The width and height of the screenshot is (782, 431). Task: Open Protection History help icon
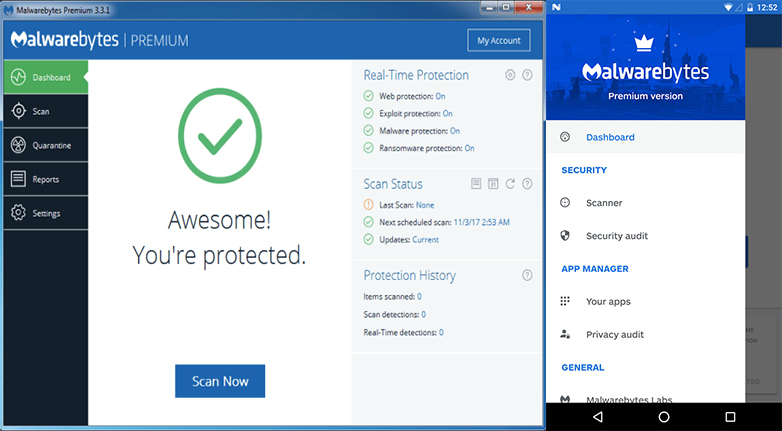tap(527, 275)
